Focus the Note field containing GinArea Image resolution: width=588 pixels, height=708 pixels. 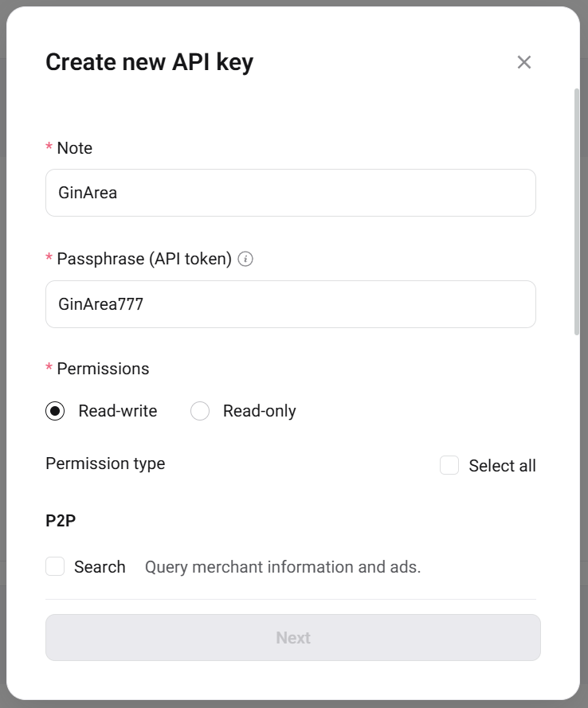pyautogui.click(x=290, y=193)
